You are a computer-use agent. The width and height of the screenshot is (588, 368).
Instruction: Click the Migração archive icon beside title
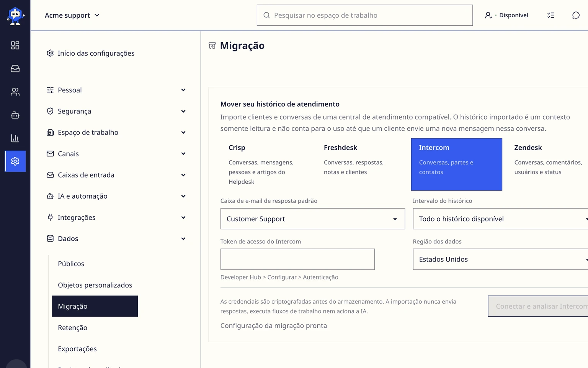click(x=212, y=46)
